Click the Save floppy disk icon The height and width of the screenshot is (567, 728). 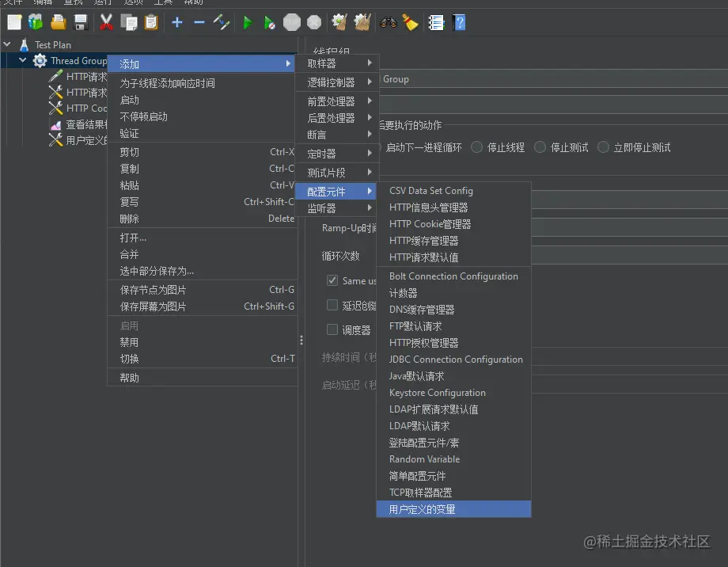[81, 22]
